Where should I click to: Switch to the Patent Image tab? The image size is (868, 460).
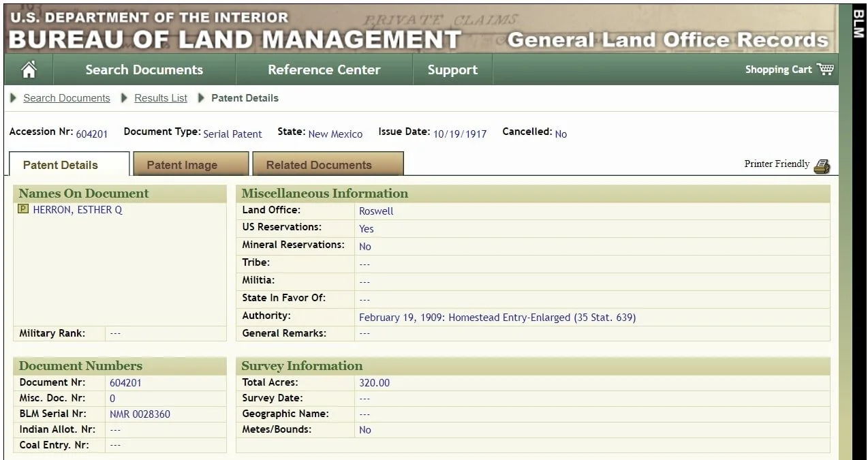pyautogui.click(x=182, y=164)
